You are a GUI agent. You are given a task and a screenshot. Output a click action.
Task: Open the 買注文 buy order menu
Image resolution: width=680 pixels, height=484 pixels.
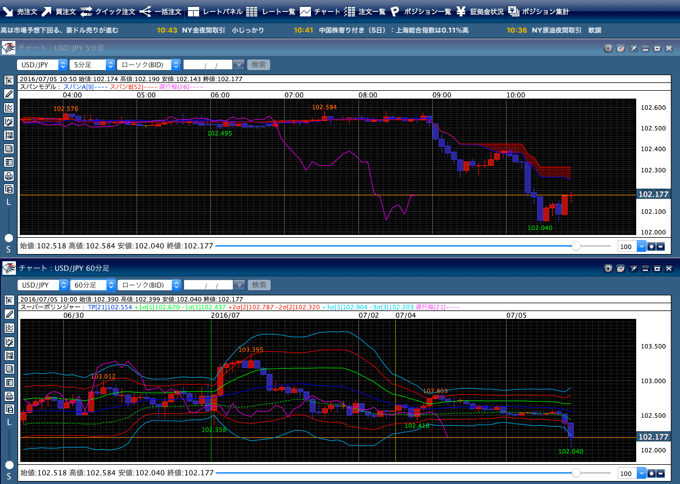click(x=59, y=12)
